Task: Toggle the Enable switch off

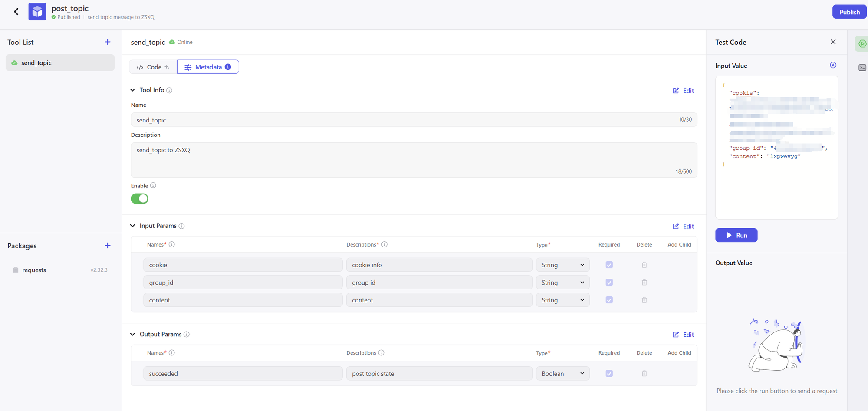Action: [140, 199]
